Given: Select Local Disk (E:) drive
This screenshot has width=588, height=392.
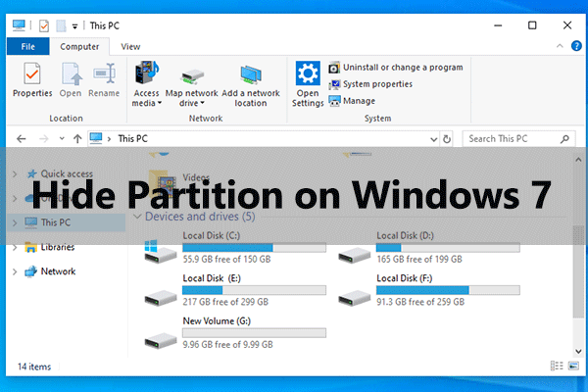Looking at the screenshot, I should 235,291.
